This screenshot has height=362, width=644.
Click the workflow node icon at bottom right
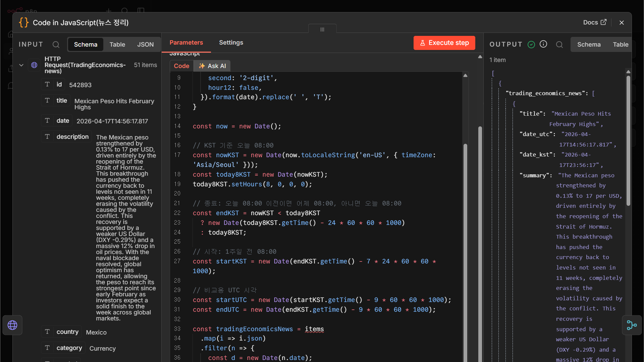(632, 325)
